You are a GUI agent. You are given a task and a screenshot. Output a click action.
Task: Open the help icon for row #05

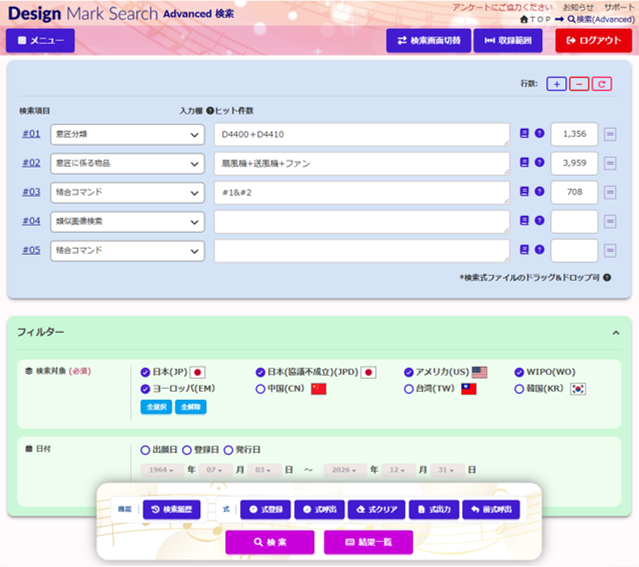(x=540, y=249)
